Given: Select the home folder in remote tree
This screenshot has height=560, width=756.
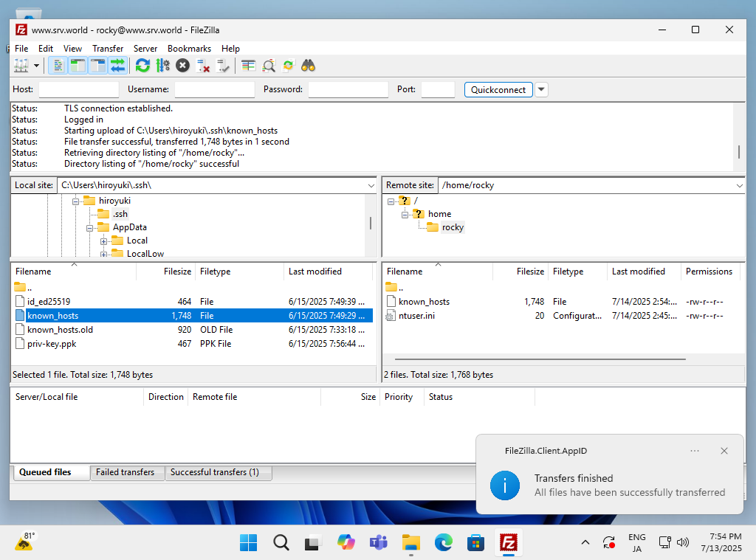Looking at the screenshot, I should [x=439, y=214].
